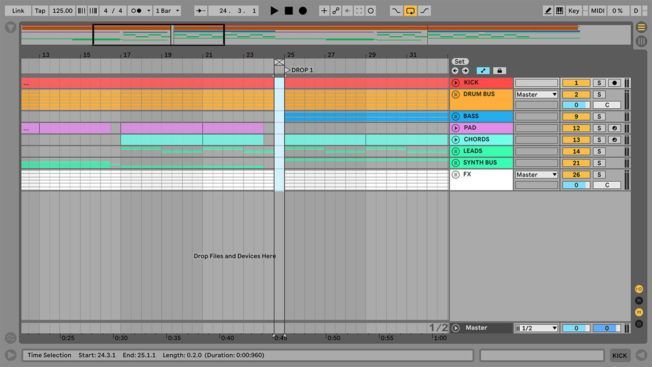Toggle the Link button
The height and width of the screenshot is (367, 652).
[18, 11]
